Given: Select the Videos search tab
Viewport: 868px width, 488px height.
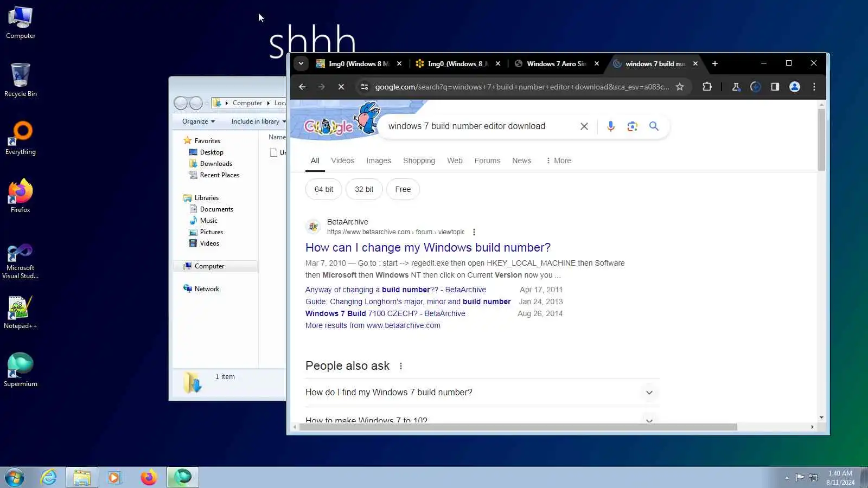Looking at the screenshot, I should coord(342,160).
